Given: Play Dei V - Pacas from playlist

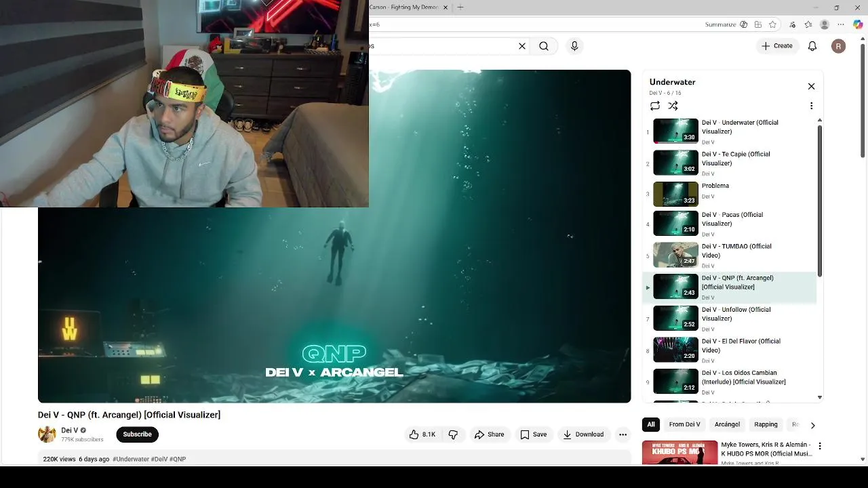Looking at the screenshot, I should point(729,224).
